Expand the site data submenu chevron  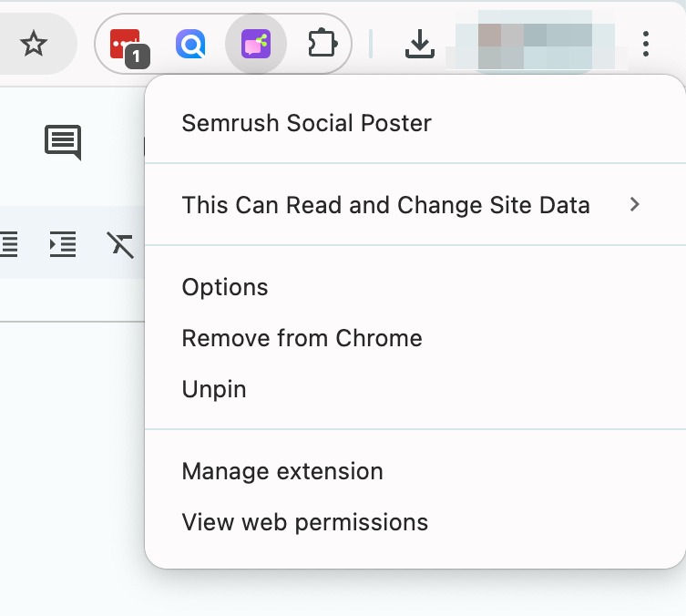tap(635, 205)
